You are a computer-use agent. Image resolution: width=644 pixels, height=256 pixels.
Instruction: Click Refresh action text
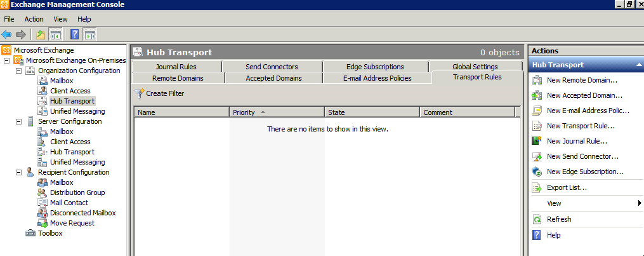point(559,219)
